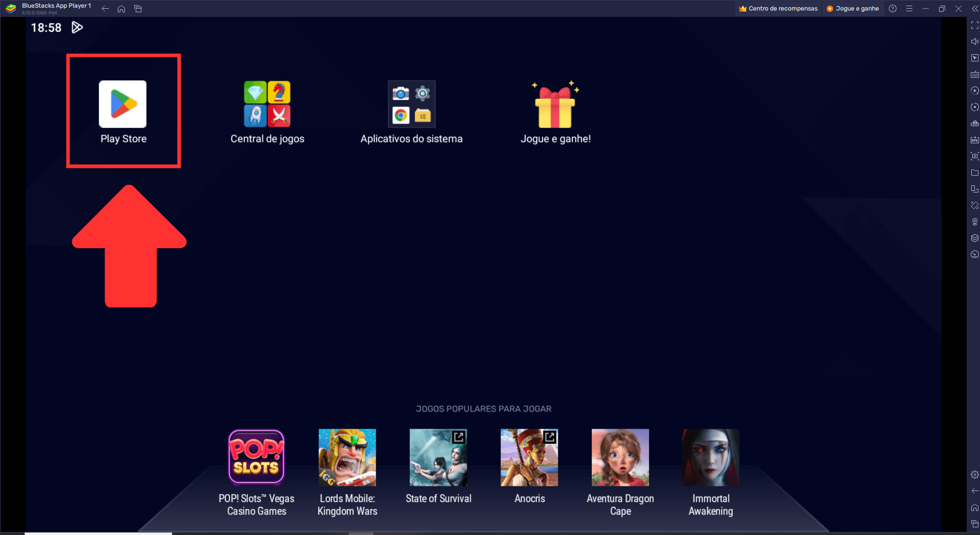Set location with the pin icon
980x535 pixels.
975,222
